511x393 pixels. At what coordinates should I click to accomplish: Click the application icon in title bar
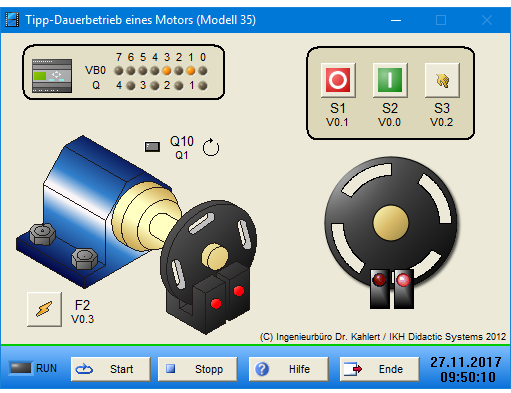click(12, 20)
